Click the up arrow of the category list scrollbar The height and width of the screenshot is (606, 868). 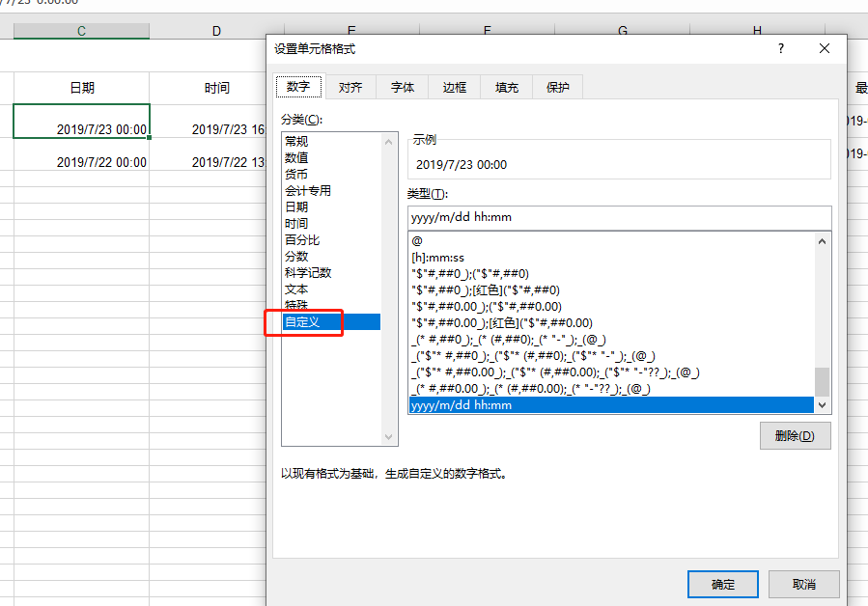tap(390, 141)
